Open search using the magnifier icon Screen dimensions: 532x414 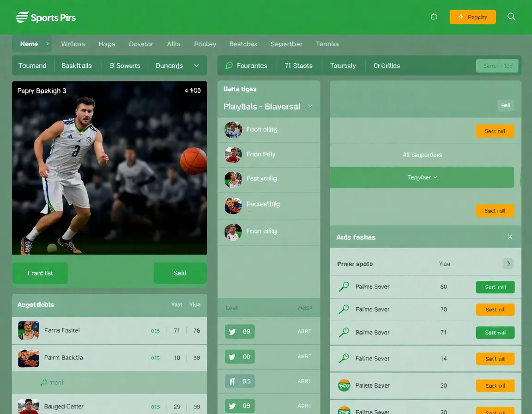point(511,17)
